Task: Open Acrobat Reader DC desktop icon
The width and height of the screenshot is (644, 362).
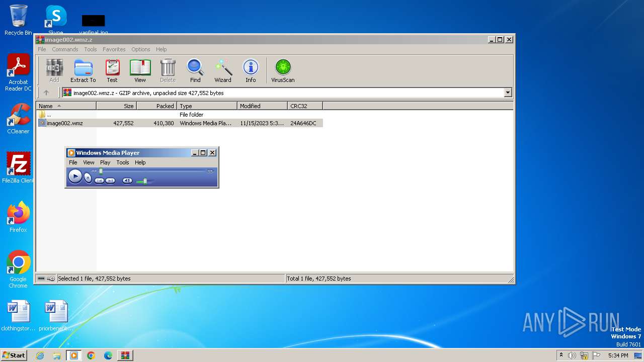Action: pos(18,73)
